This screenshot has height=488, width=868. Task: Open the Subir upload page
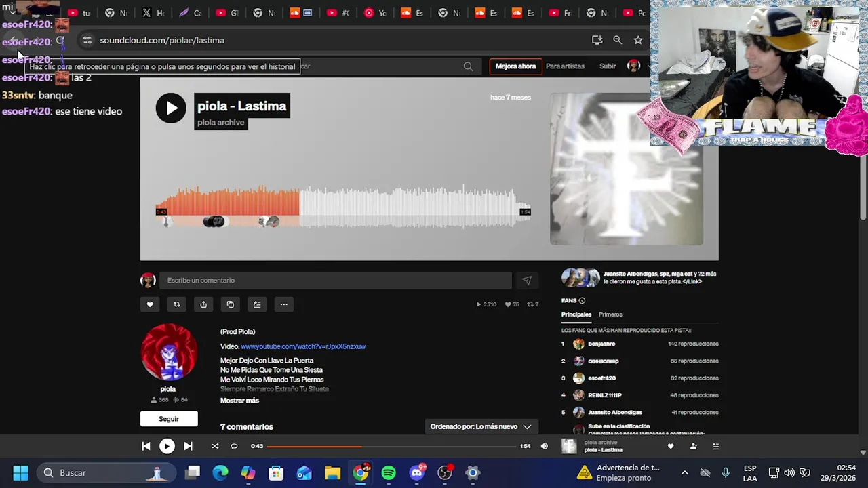(x=608, y=66)
